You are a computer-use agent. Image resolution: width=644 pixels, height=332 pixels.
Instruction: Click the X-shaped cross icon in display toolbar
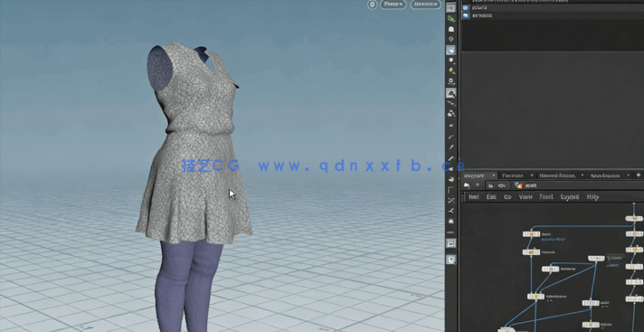(451, 201)
